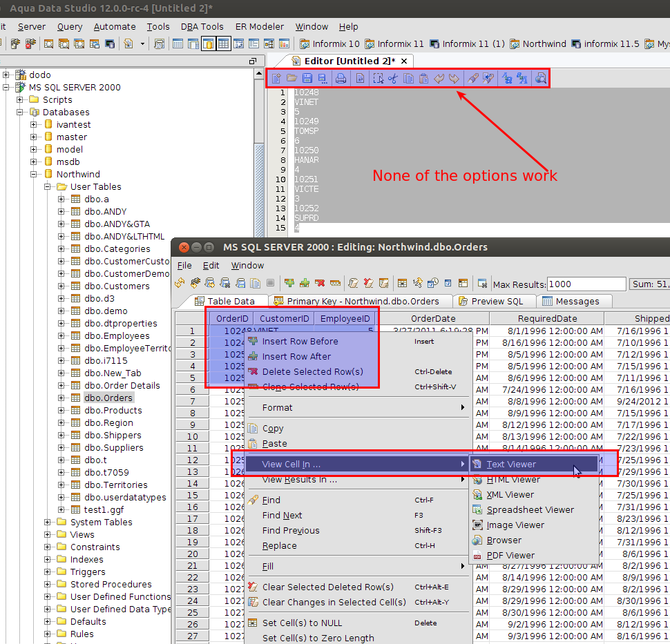The height and width of the screenshot is (644, 670).
Task: Collapse the Northwind database node
Action: pos(34,174)
